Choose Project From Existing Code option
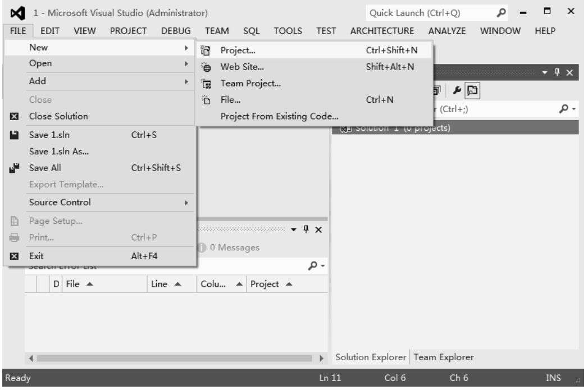Viewport: 588px width, 390px height. [x=314, y=117]
